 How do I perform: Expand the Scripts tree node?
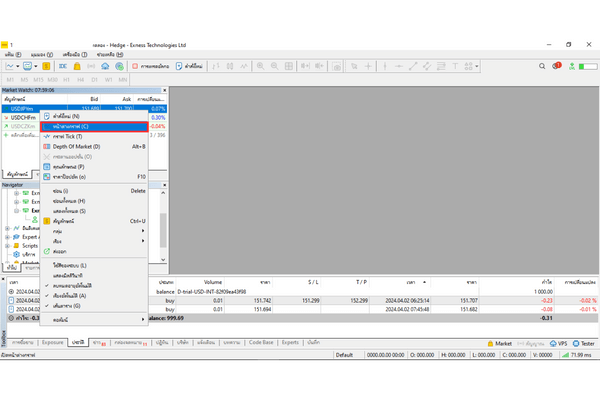[x=6, y=245]
